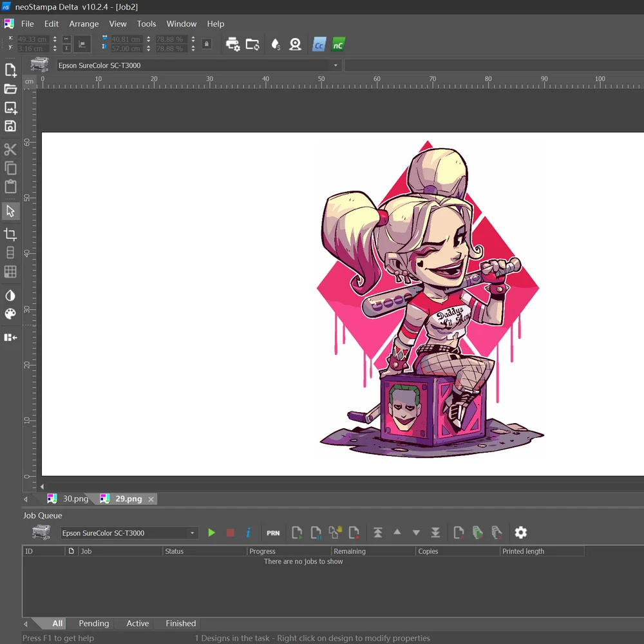The image size is (644, 644).
Task: Launch the green nC application icon
Action: pyautogui.click(x=338, y=44)
